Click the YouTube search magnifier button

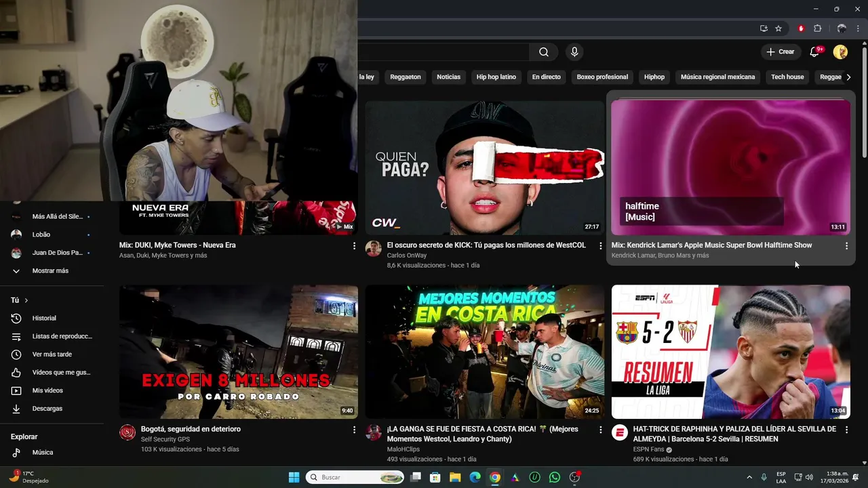[x=544, y=52]
